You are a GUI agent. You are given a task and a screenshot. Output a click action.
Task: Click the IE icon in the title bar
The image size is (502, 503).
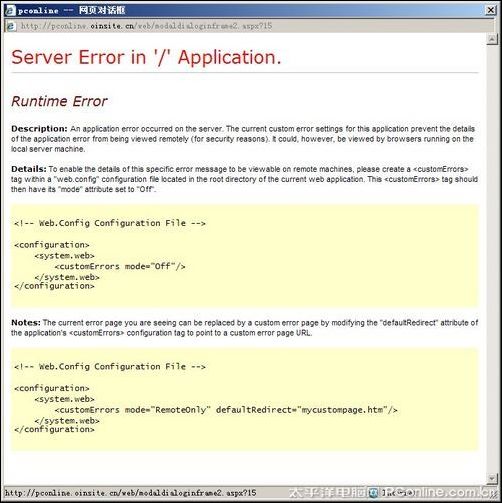(x=10, y=10)
